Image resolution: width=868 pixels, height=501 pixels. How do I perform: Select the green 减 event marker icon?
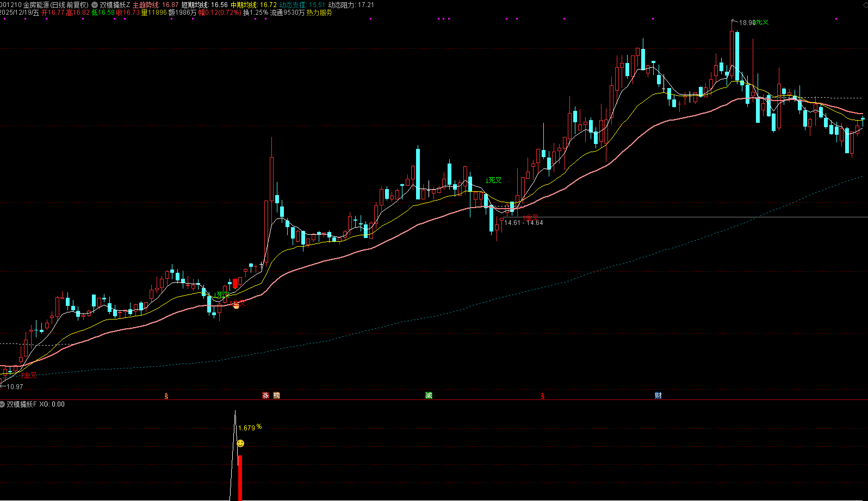[429, 396]
